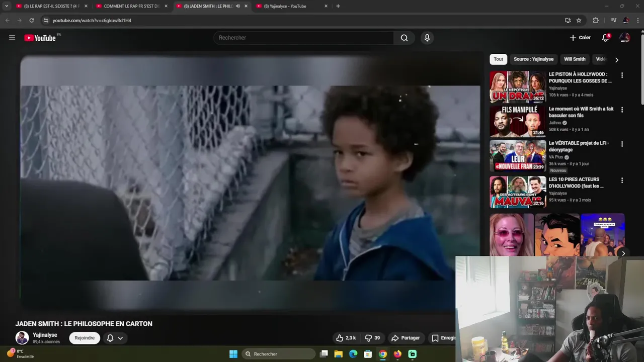Viewport: 644px width, 362px height.
Task: Start voice search with microphone icon
Action: 427,38
